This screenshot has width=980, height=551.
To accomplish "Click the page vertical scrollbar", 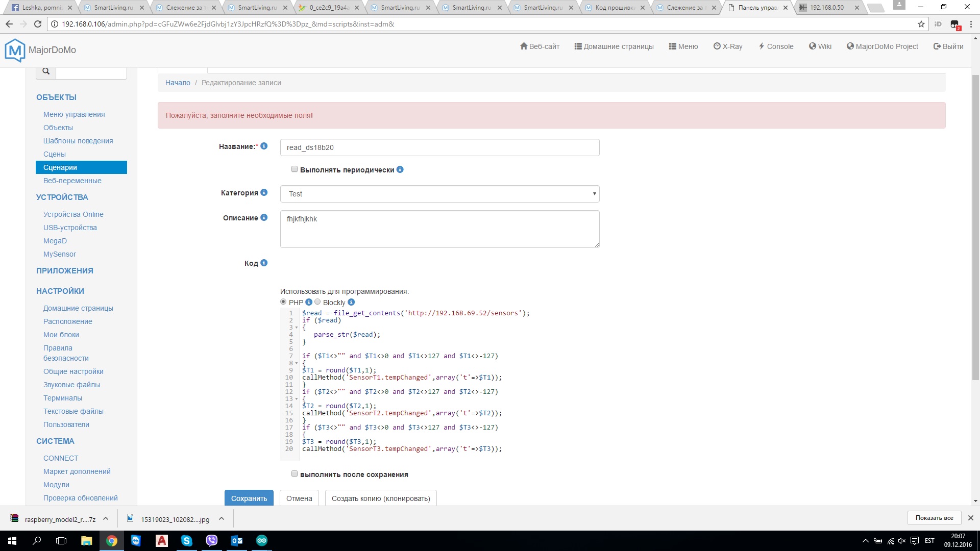I will [975, 227].
